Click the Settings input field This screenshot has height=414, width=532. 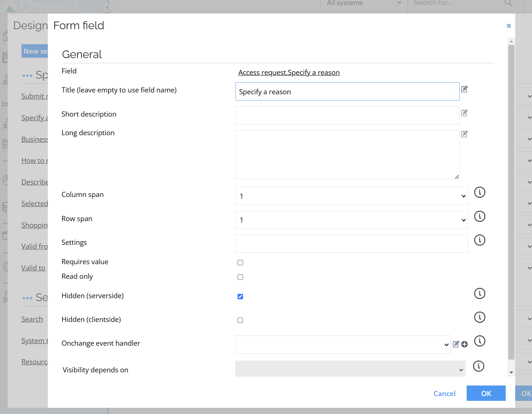click(352, 244)
